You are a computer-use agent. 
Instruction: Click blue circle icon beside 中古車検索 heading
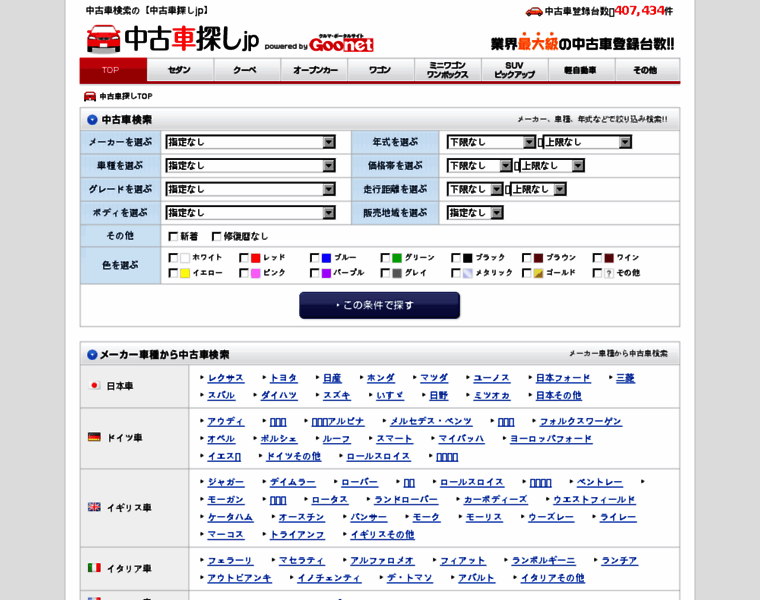[x=92, y=120]
